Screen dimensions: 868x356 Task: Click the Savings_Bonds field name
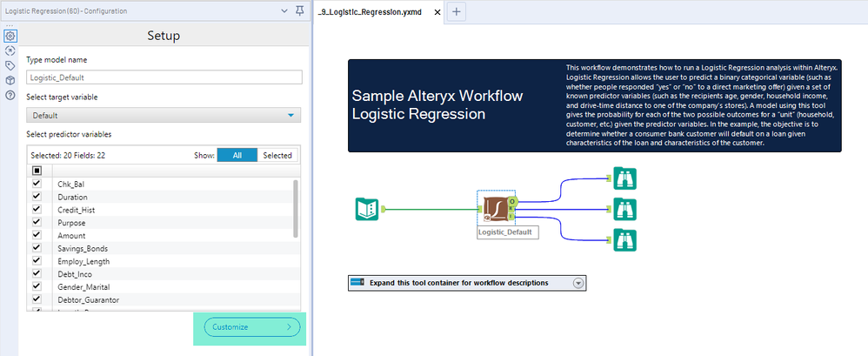83,249
